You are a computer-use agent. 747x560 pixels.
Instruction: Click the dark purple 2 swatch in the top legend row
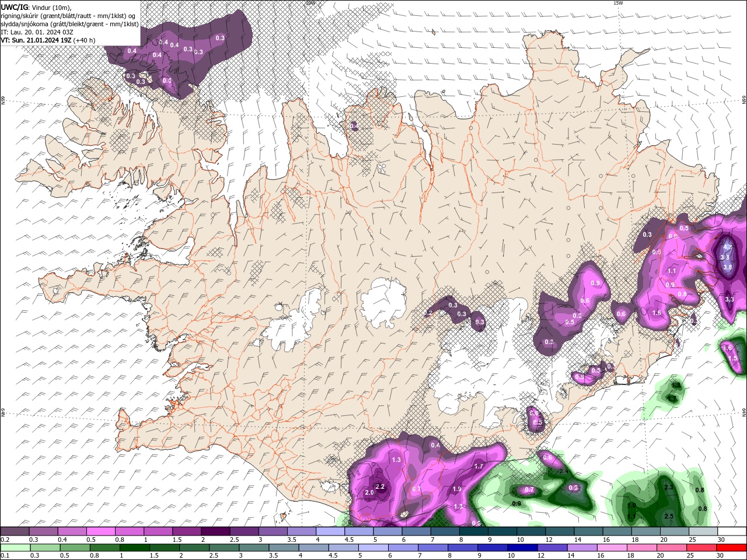215,531
